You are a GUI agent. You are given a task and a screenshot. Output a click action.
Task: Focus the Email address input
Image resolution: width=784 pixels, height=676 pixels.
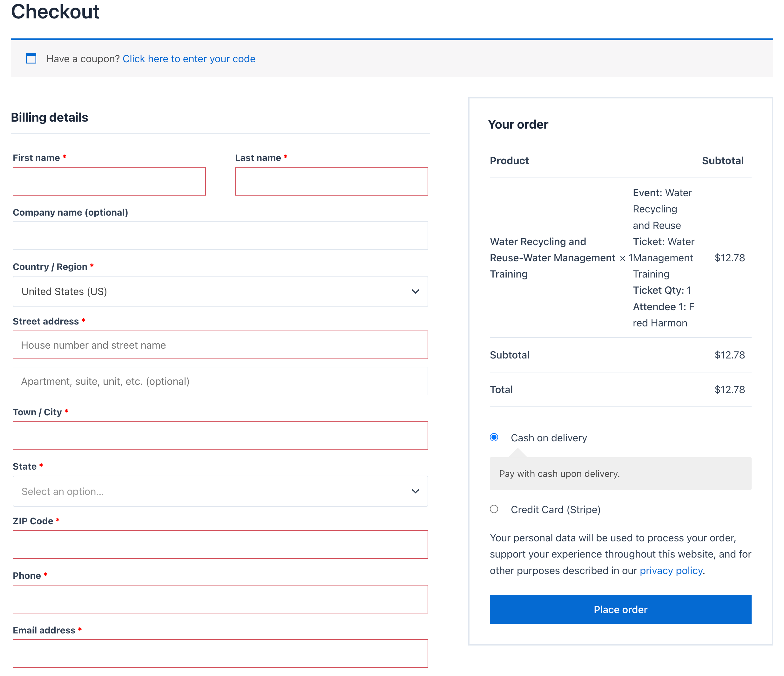[220, 653]
